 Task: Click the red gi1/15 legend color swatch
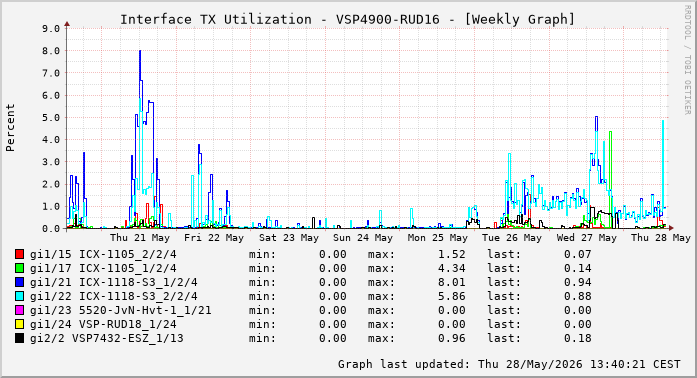[x=19, y=254]
